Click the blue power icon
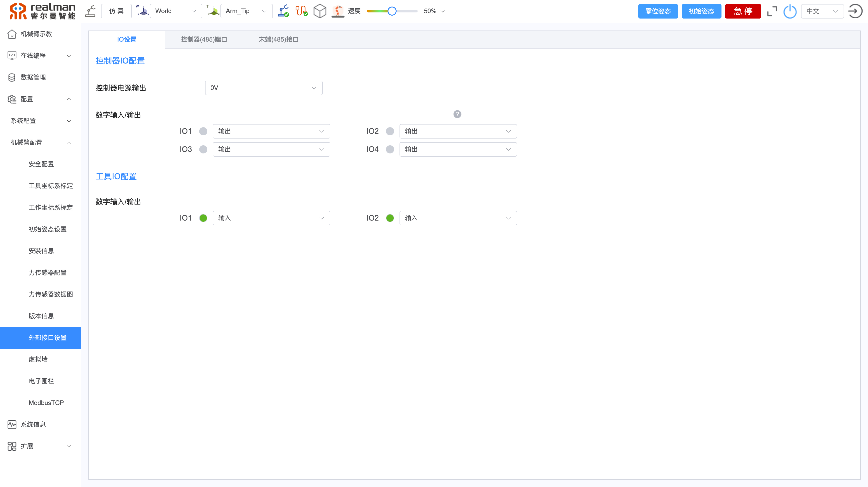 pos(790,12)
